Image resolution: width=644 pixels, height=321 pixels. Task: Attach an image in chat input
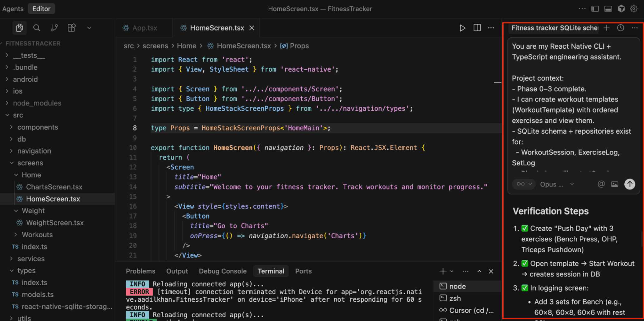click(614, 184)
